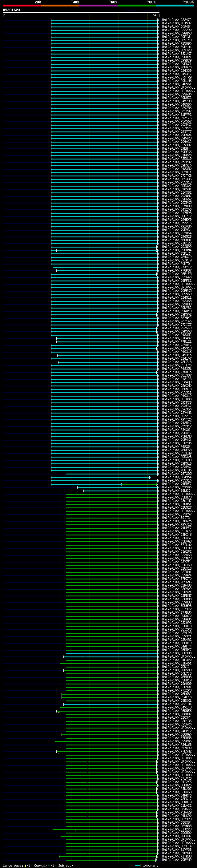This screenshot has height=868, width=197.
Task: Open the UniRef100_C2PSP1 hit
Action: coord(176,592)
